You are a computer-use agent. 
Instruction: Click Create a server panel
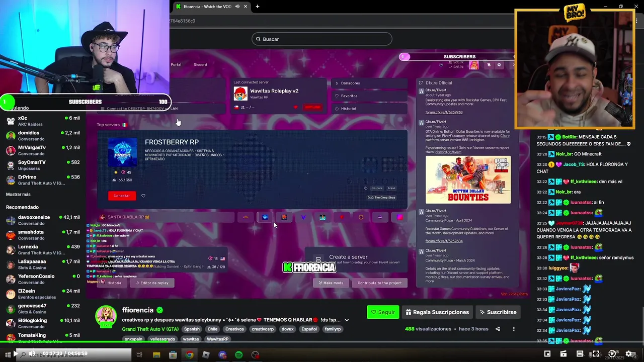[x=356, y=259]
